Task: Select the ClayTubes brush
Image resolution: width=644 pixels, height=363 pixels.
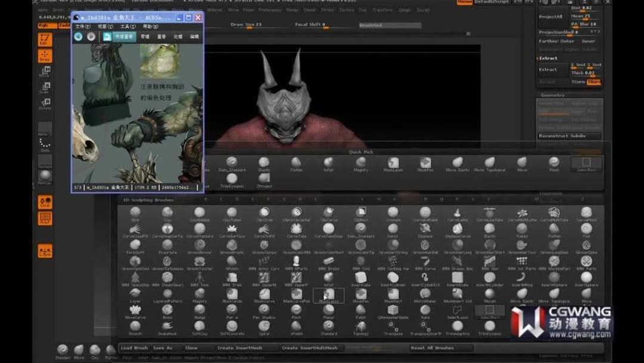Action: click(x=231, y=212)
